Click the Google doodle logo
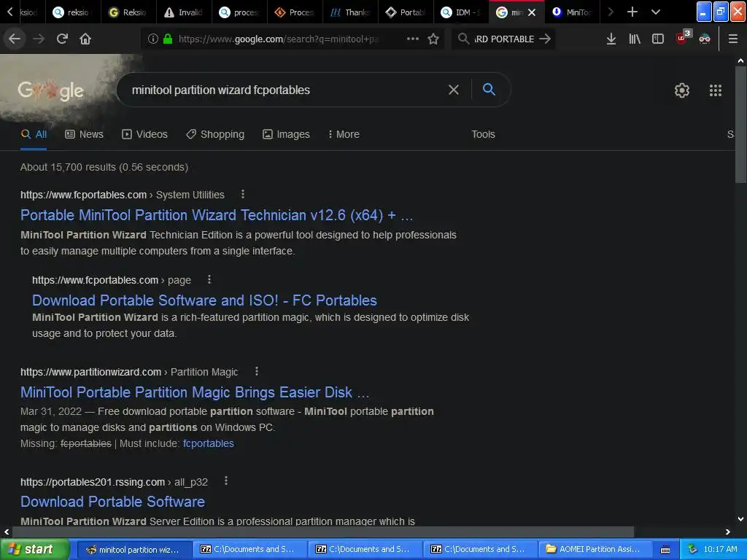 (x=50, y=90)
